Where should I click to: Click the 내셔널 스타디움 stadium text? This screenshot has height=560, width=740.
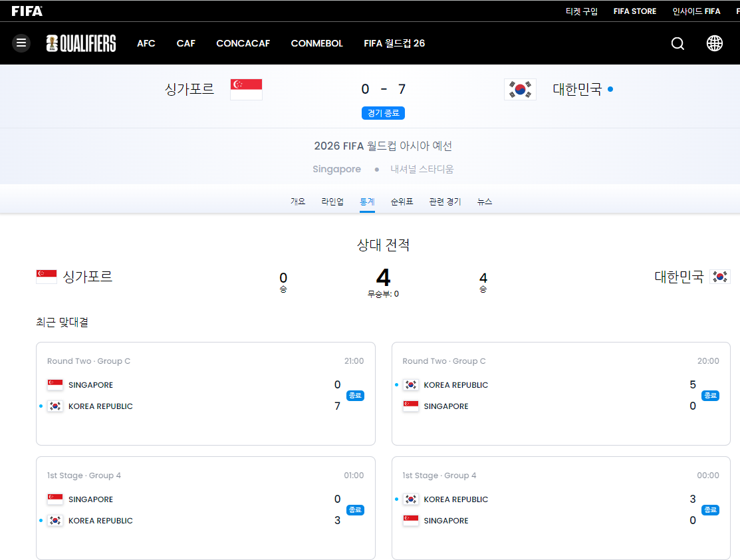coord(422,169)
